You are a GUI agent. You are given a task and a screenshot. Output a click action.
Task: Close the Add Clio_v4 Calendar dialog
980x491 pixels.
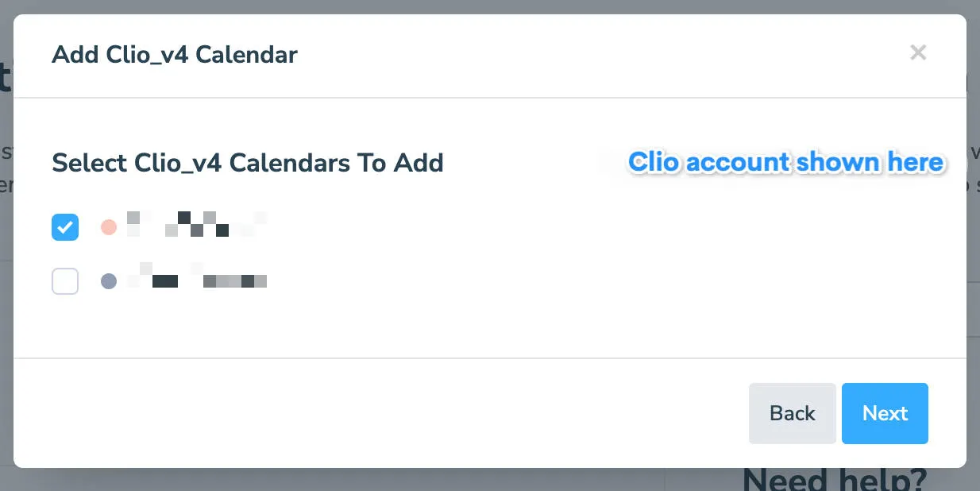pos(918,52)
